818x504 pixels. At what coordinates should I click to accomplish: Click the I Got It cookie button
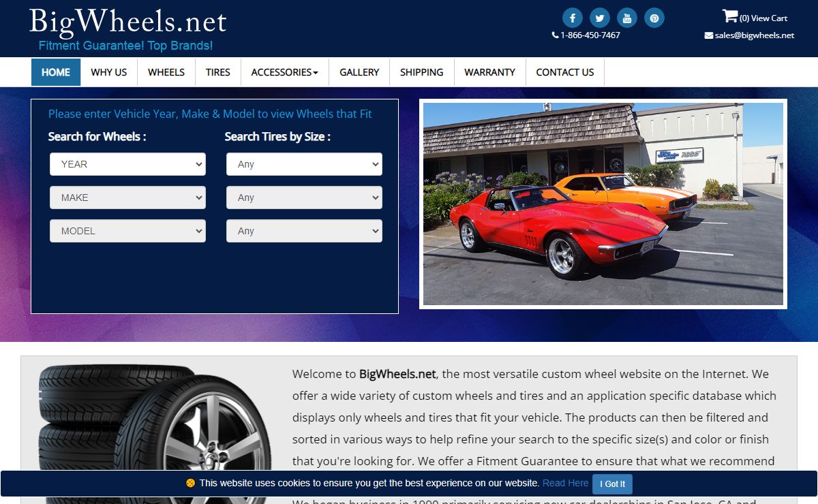(x=612, y=484)
